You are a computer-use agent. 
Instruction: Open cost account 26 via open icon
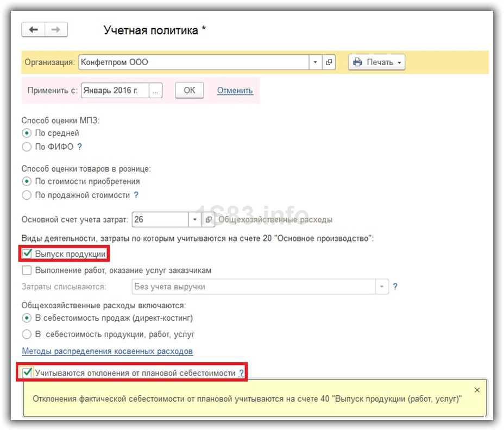(x=209, y=220)
